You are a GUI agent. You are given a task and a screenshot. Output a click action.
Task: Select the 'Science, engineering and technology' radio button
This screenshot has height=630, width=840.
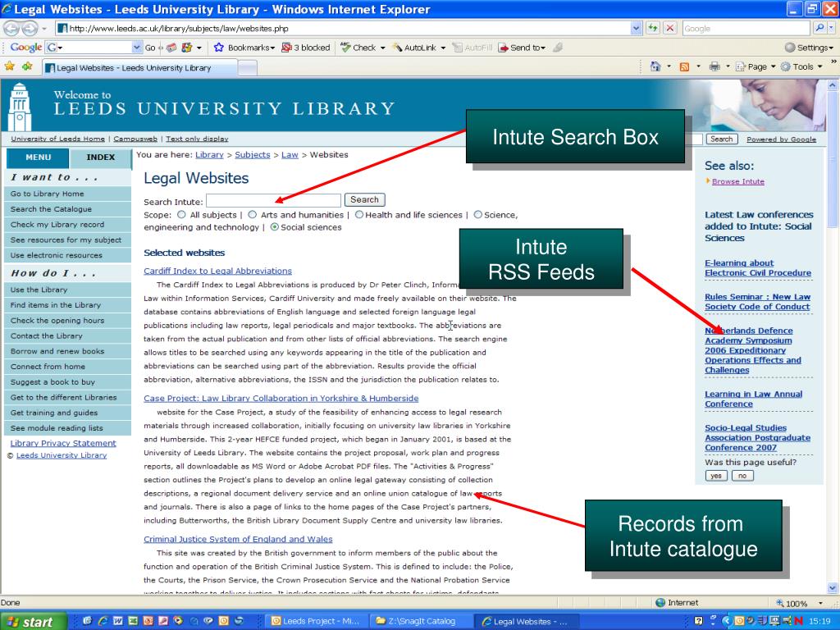pyautogui.click(x=478, y=215)
